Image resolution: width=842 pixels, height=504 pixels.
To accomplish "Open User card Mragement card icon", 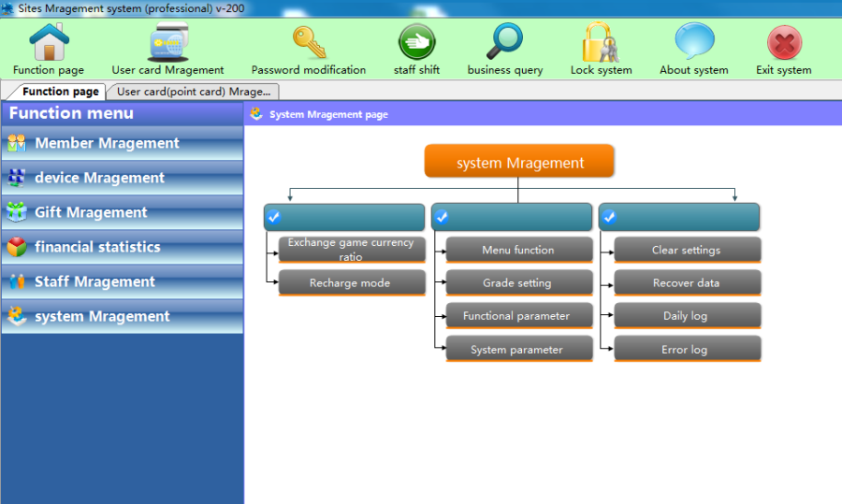I will [168, 42].
